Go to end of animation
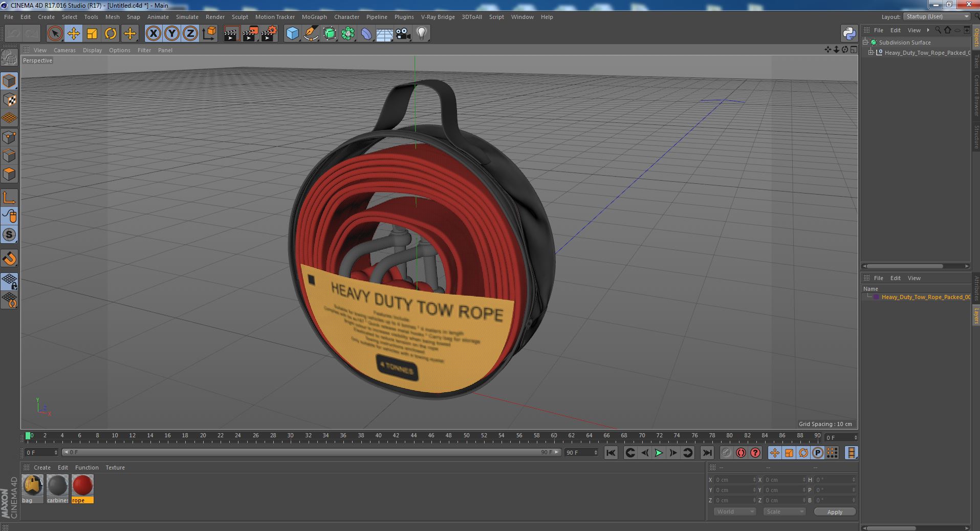The height and width of the screenshot is (531, 980). click(x=707, y=453)
